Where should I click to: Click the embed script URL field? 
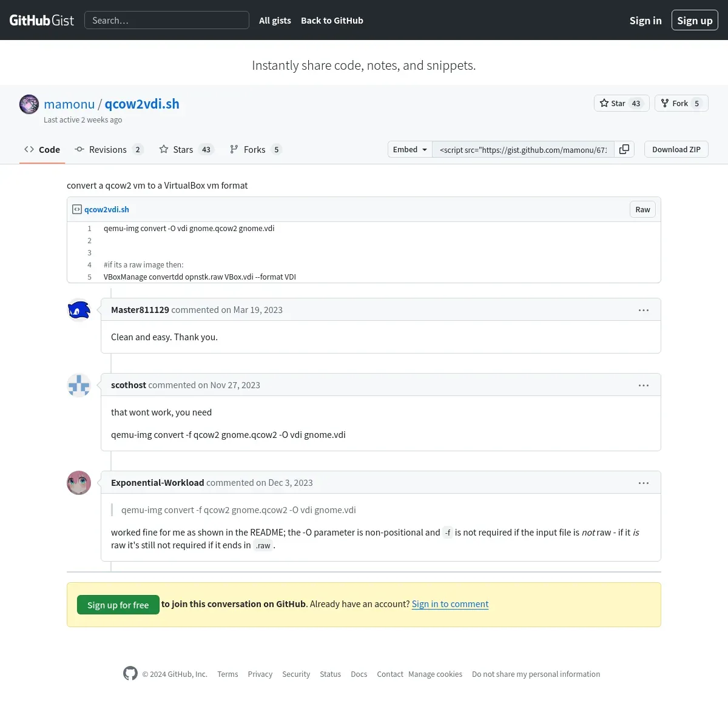click(x=523, y=149)
